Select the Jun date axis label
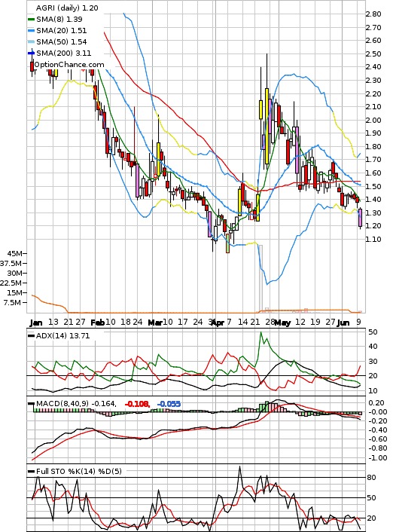396x532 pixels. coord(343,323)
